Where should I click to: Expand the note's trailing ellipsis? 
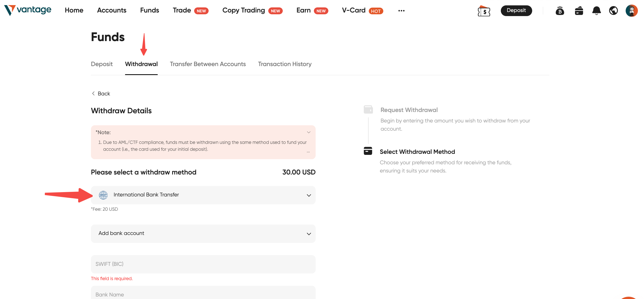pos(308,152)
